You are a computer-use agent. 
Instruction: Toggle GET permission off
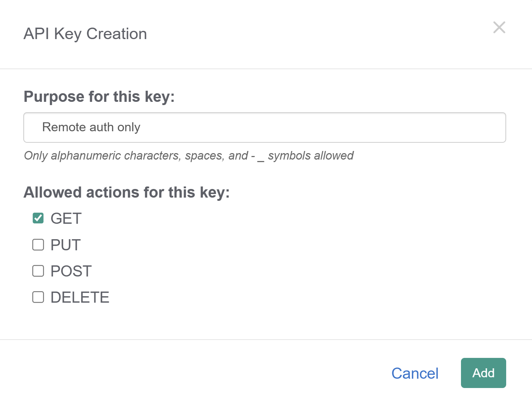[38, 218]
